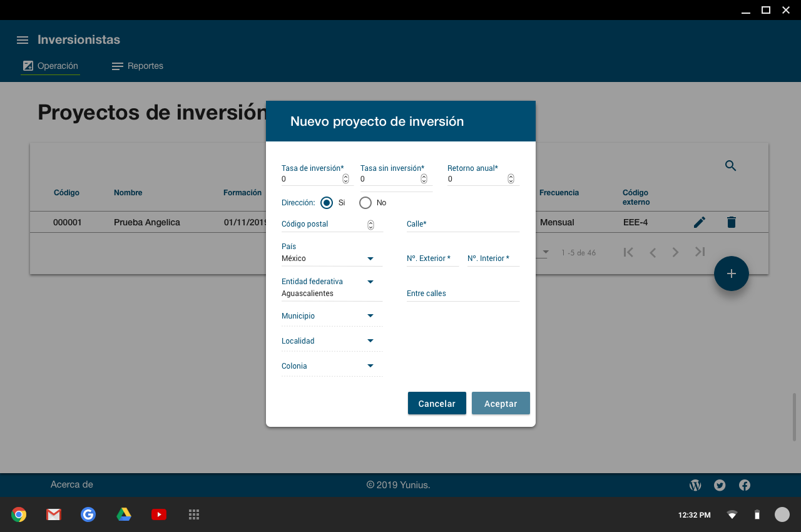Select Si for Dirección
The width and height of the screenshot is (801, 532).
click(326, 203)
